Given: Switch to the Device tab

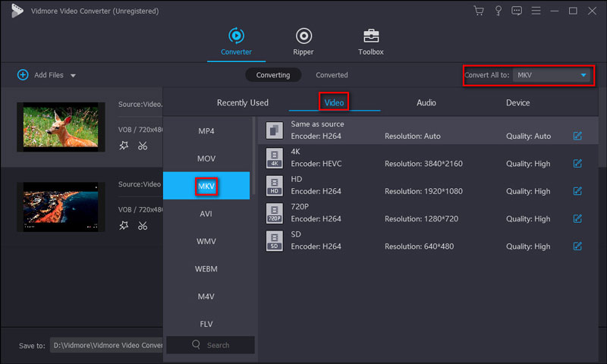Looking at the screenshot, I should click(518, 102).
